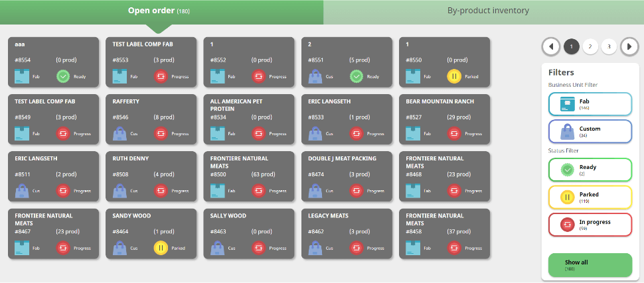
Task: Click the Fab box icon on BEAR MOUNTAIN RANCH
Action: coord(413,134)
